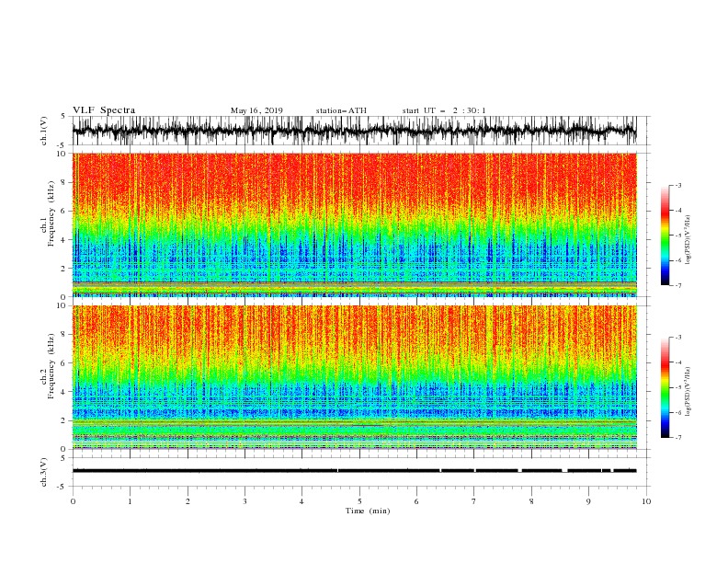Click the ch.1 'log(PSD)(V²/Hz)' colorbar label
This screenshot has height=563, width=728.
click(x=688, y=240)
